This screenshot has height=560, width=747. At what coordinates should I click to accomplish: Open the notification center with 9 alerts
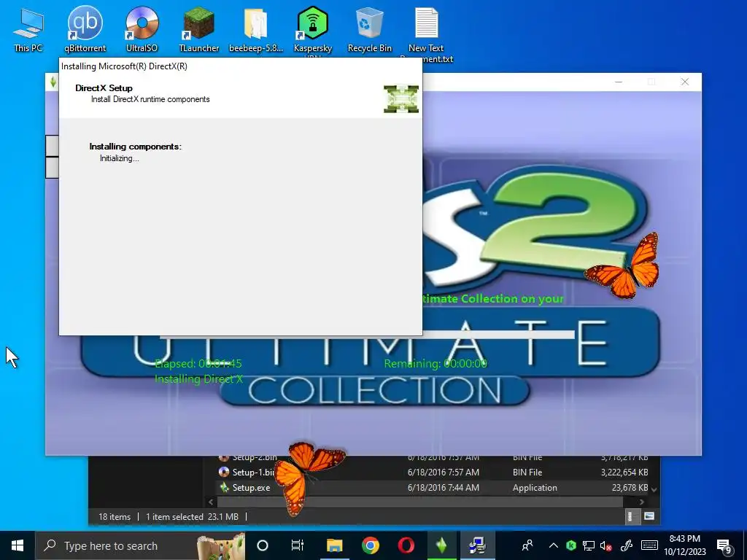(724, 546)
